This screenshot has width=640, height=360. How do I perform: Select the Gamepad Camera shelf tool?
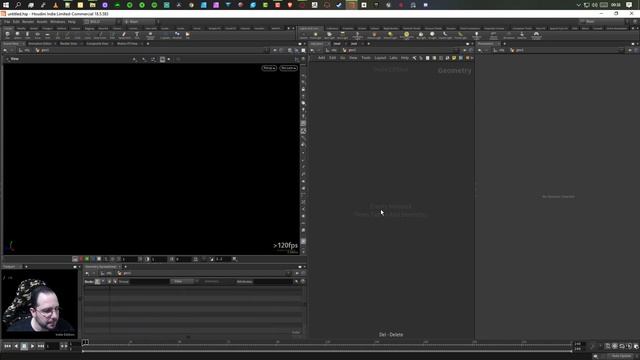(536, 36)
